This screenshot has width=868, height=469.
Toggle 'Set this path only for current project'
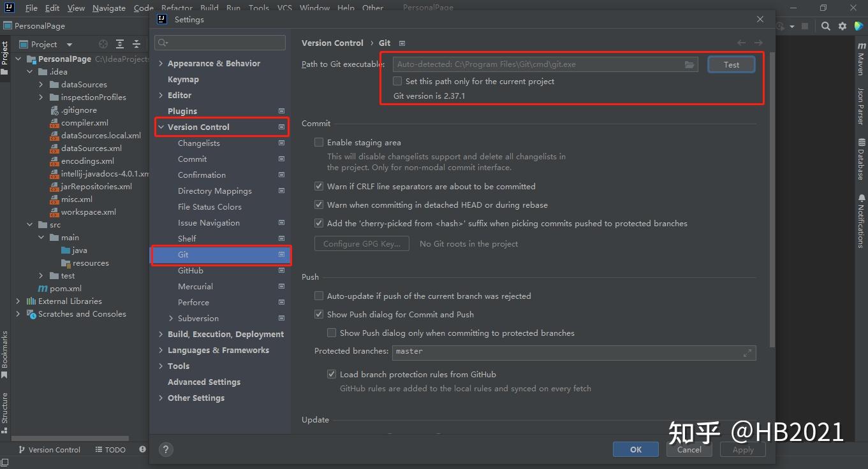pyautogui.click(x=397, y=81)
